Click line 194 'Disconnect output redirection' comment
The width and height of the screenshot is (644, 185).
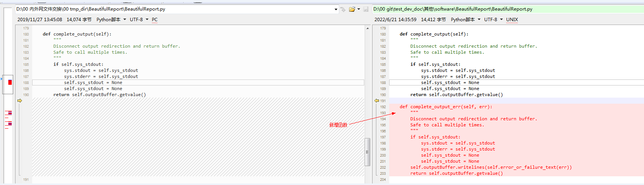pos(474,119)
